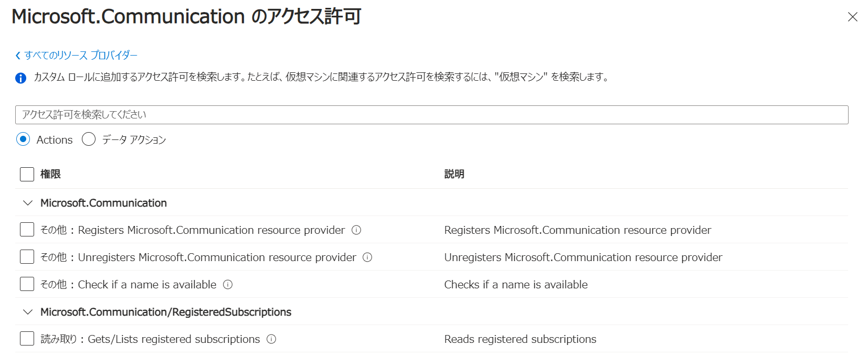Image resolution: width=868 pixels, height=356 pixels.
Task: Open info icon for Registers resource provider permission
Action: (x=356, y=230)
